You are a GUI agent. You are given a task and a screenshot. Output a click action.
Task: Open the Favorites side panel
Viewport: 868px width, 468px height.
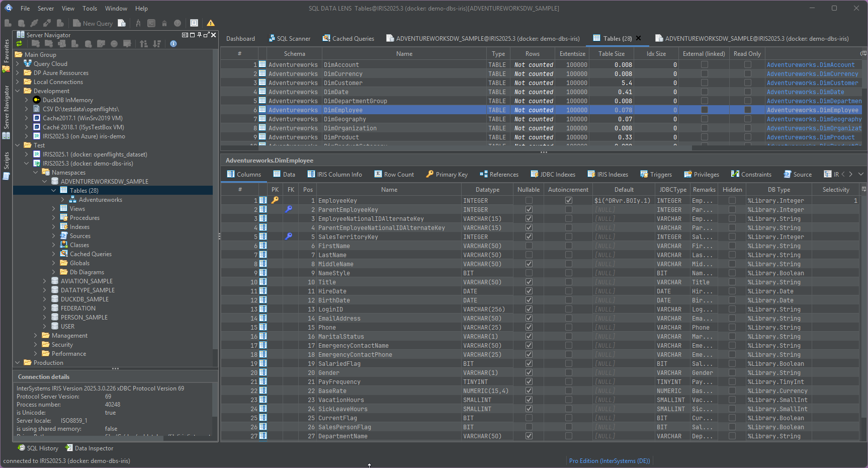(x=7, y=56)
